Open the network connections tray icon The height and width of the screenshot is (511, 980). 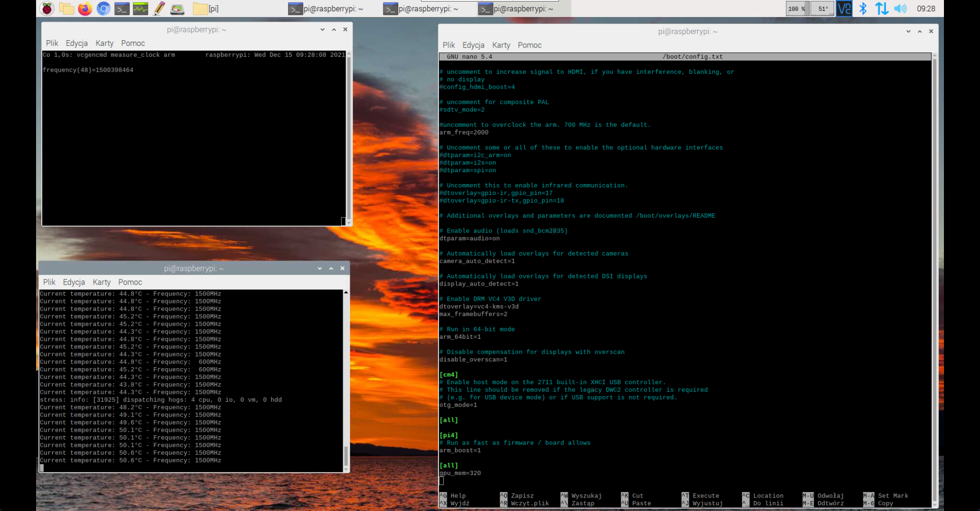(882, 8)
